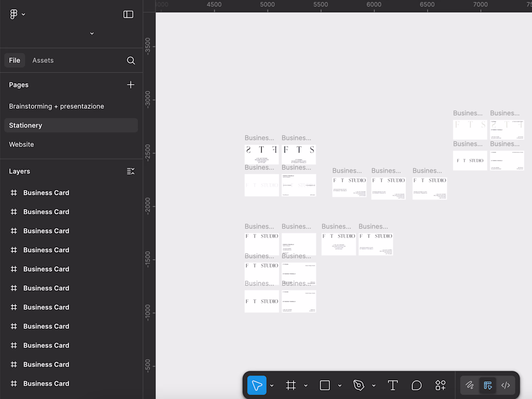
Task: Switch to Draw mode
Action: point(470,385)
